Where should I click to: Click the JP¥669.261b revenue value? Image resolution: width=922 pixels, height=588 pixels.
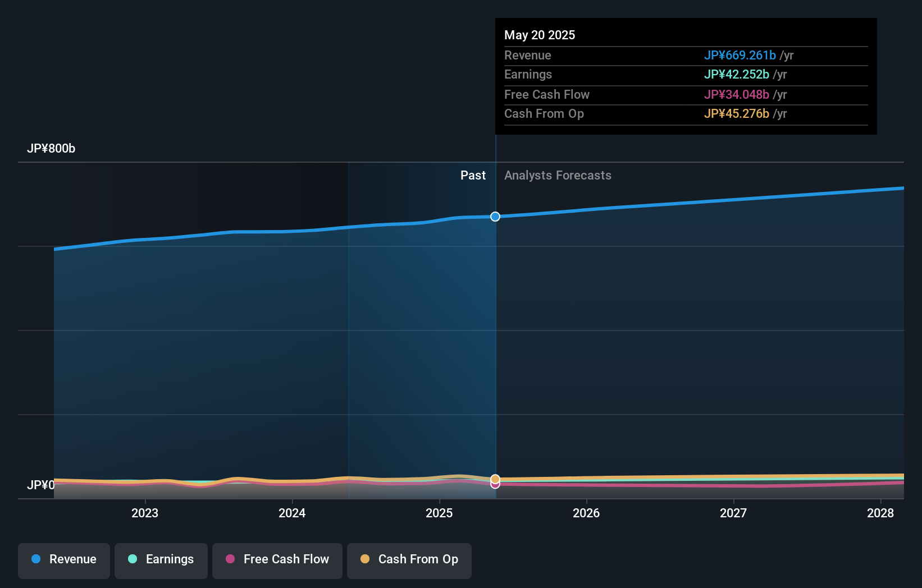[740, 56]
